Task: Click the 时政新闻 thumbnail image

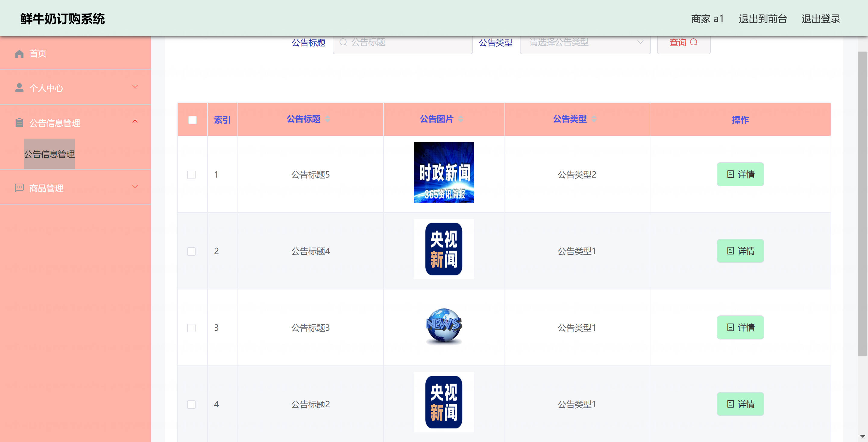Action: 443,172
